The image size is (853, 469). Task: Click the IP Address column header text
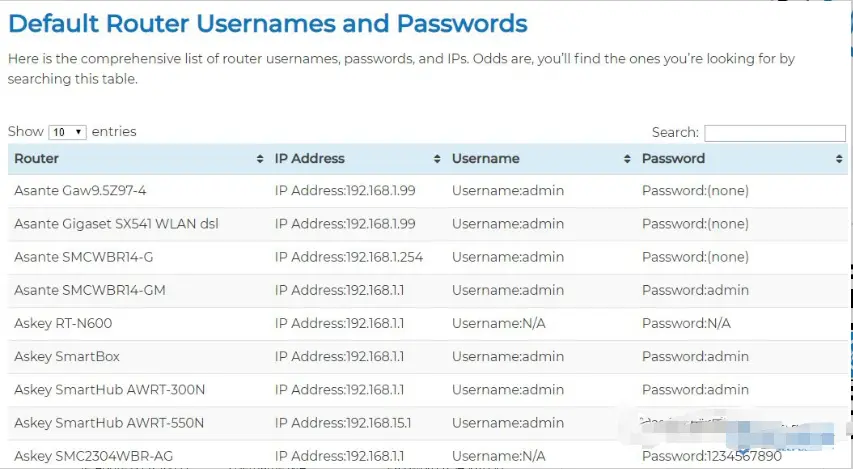click(310, 158)
